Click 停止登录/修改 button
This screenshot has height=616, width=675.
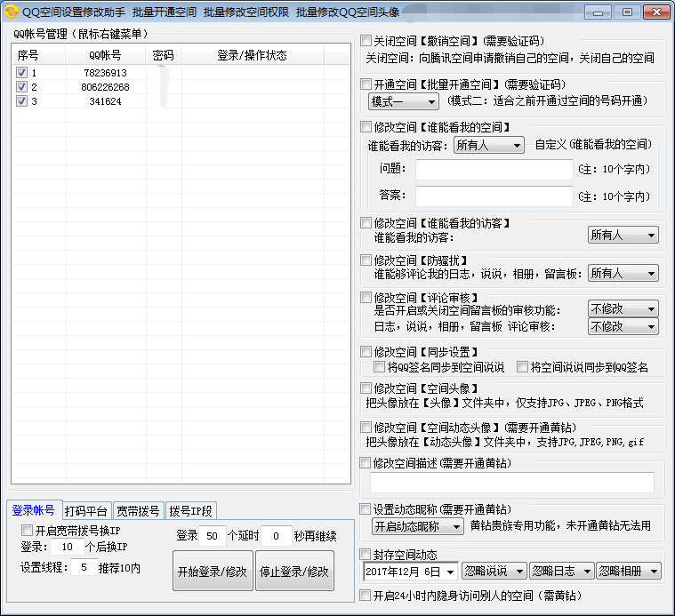(295, 572)
